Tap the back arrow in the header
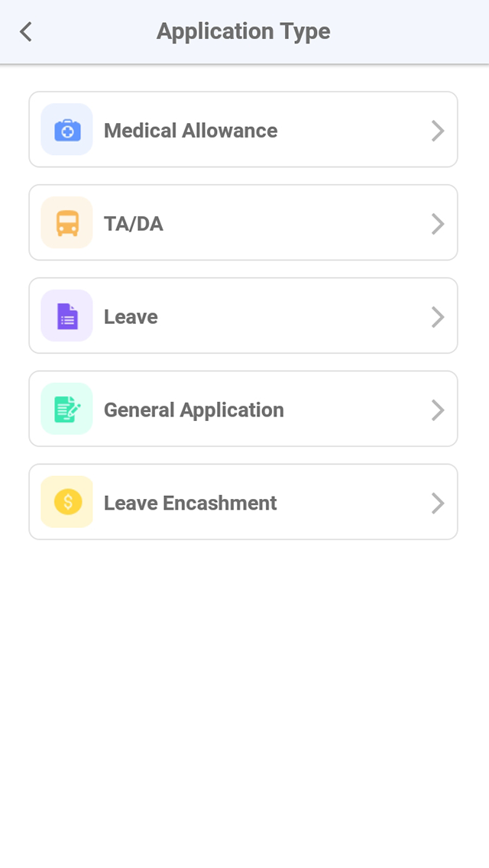 click(x=25, y=31)
